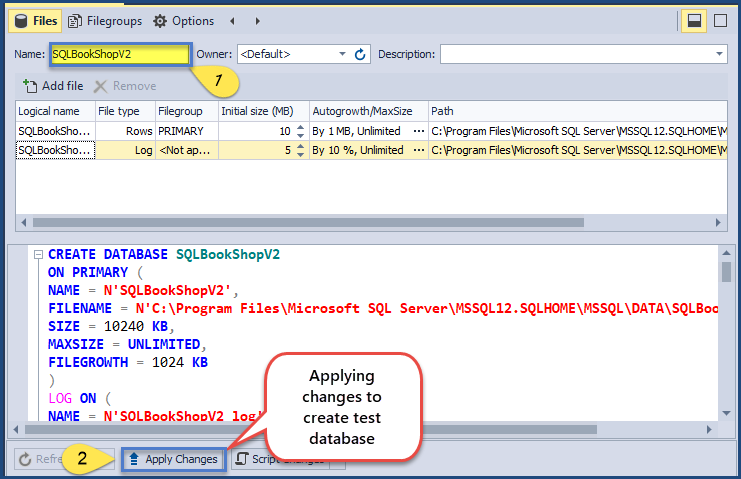Open autogrowth settings for 'By 10 %, Unlimited'
The height and width of the screenshot is (479, 741).
pyautogui.click(x=419, y=150)
